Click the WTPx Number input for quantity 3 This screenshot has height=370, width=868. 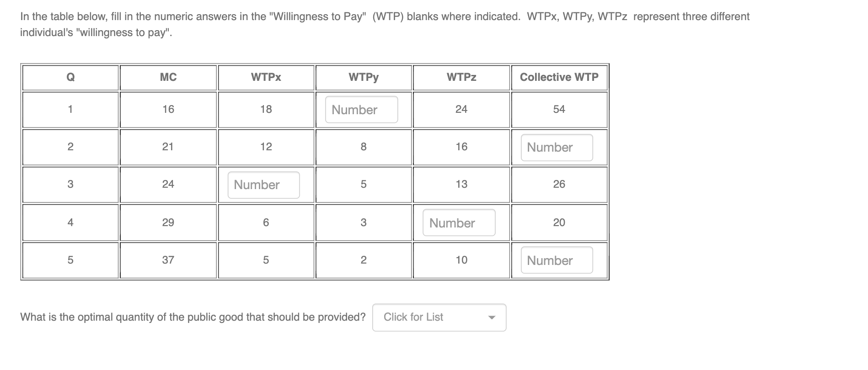(x=263, y=185)
